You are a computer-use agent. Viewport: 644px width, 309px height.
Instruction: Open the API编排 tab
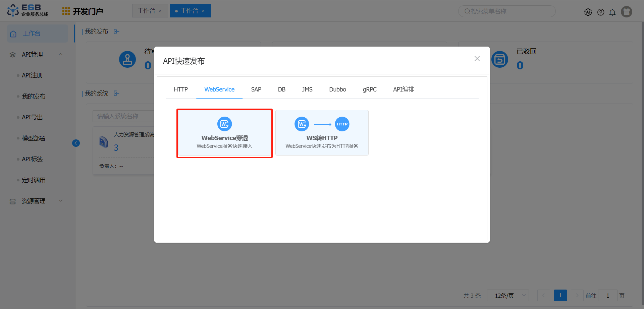coord(404,89)
